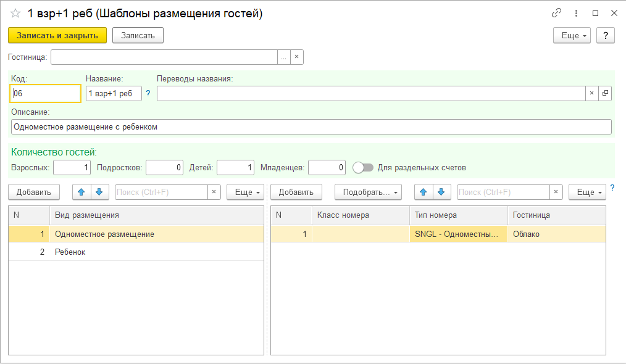
Task: Add this template to favorites with star icon
Action: coord(15,14)
